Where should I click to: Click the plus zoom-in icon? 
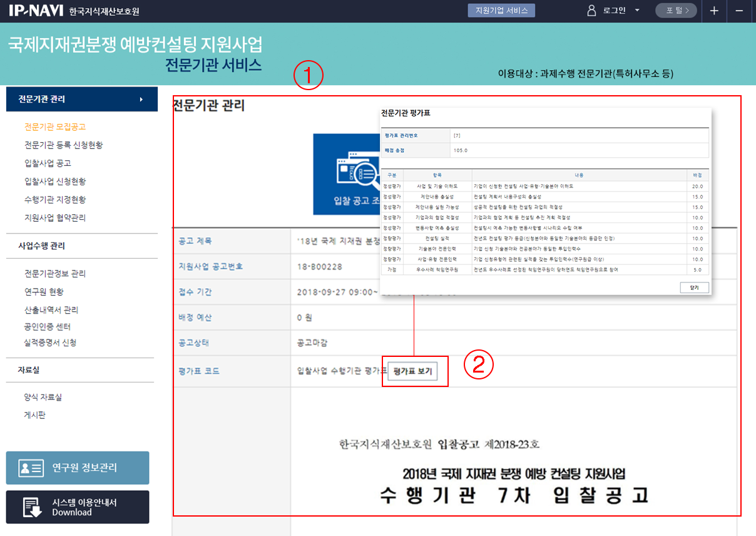click(x=714, y=11)
